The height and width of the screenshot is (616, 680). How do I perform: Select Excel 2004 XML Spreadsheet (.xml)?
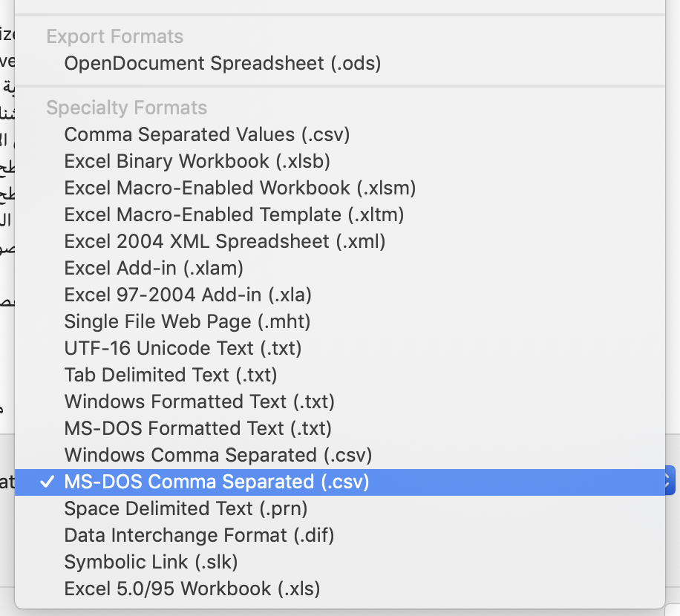click(x=225, y=241)
